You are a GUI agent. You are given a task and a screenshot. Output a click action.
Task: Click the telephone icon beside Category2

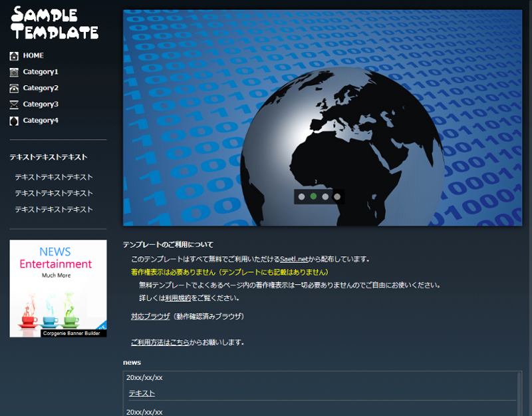(x=14, y=88)
